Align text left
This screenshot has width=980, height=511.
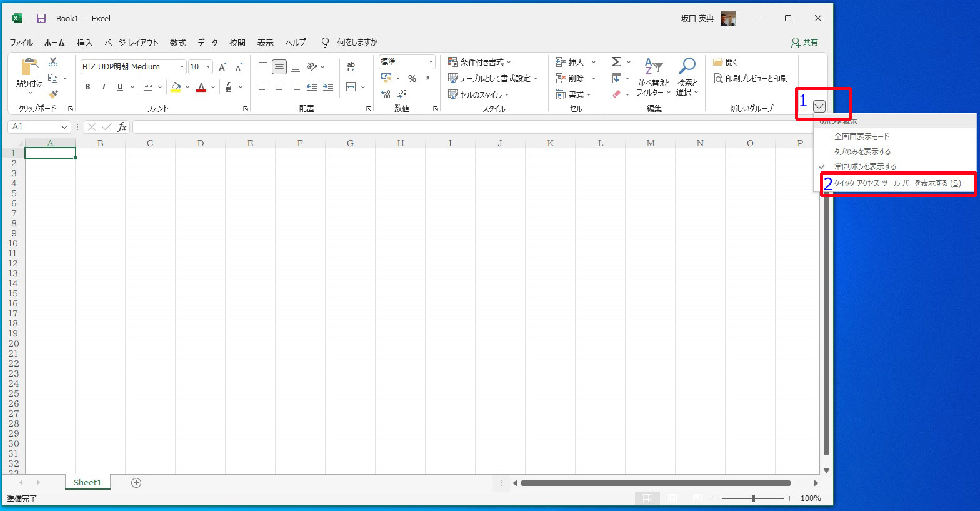click(x=263, y=87)
